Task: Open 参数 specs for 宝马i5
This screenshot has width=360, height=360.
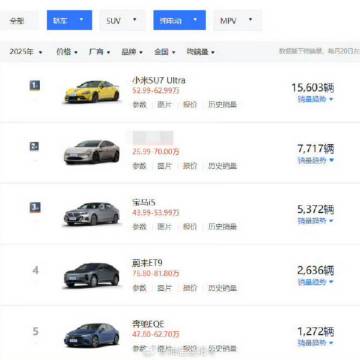Action: [x=140, y=227]
